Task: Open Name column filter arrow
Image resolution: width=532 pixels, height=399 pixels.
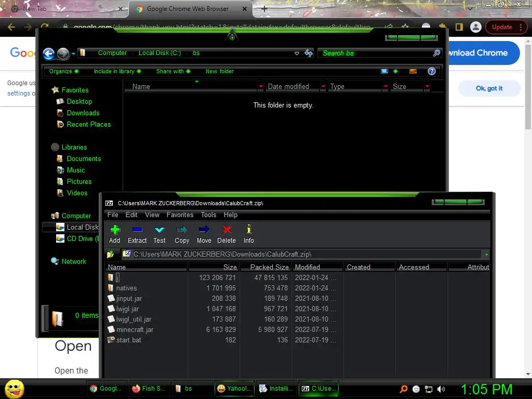Action: pos(261,87)
